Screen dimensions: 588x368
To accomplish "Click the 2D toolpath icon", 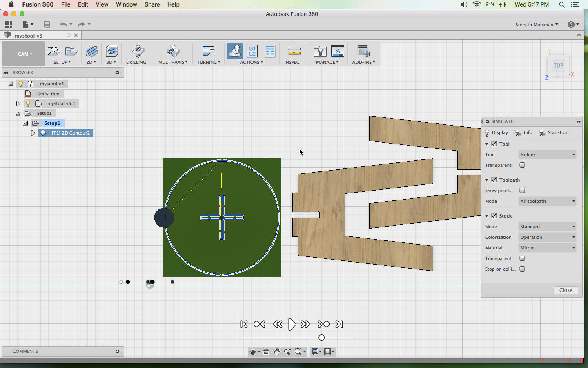I will 91,51.
